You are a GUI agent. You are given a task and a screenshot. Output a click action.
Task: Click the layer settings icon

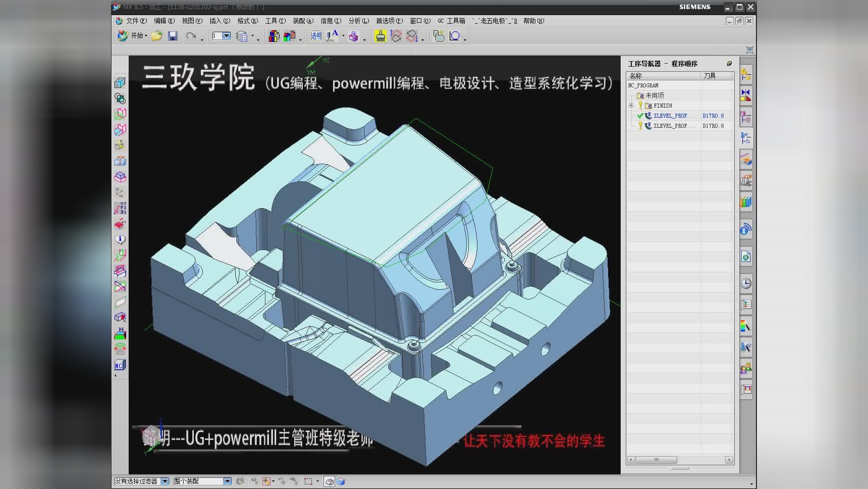coord(242,36)
